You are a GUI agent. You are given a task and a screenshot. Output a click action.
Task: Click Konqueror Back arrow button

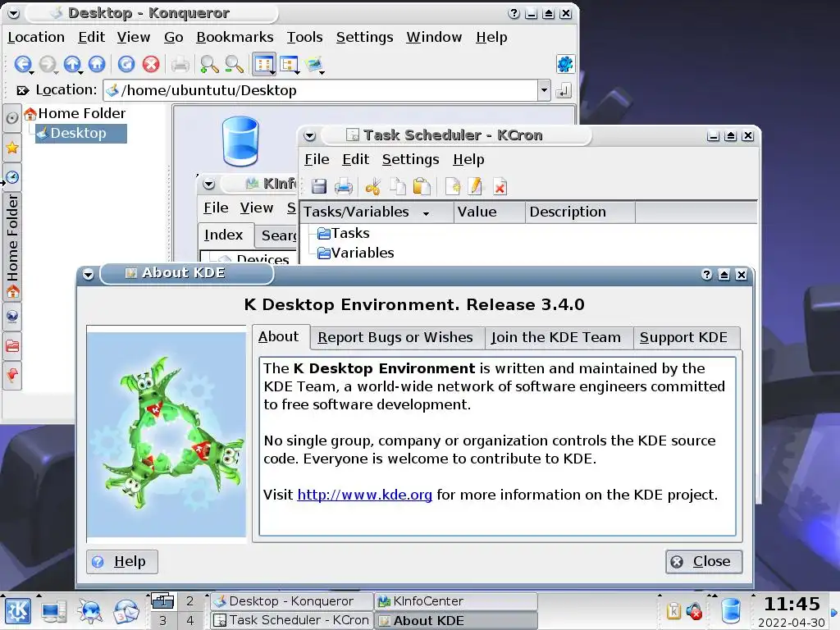pos(22,64)
